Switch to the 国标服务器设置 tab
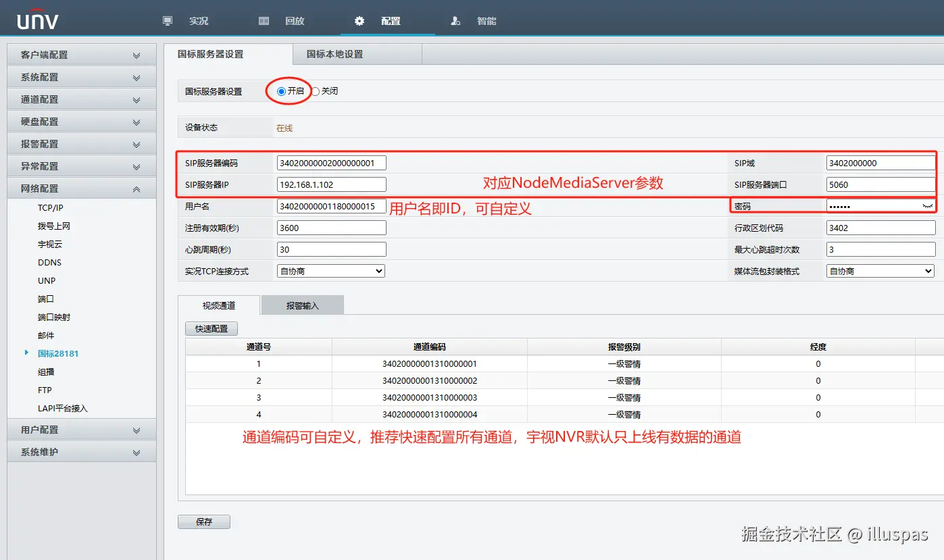The height and width of the screenshot is (560, 944). (x=228, y=54)
